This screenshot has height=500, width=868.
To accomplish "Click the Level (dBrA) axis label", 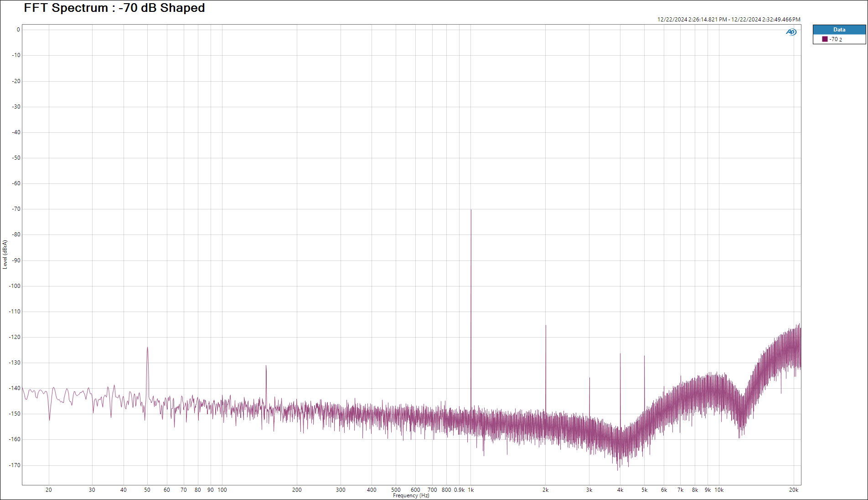I will [5, 254].
